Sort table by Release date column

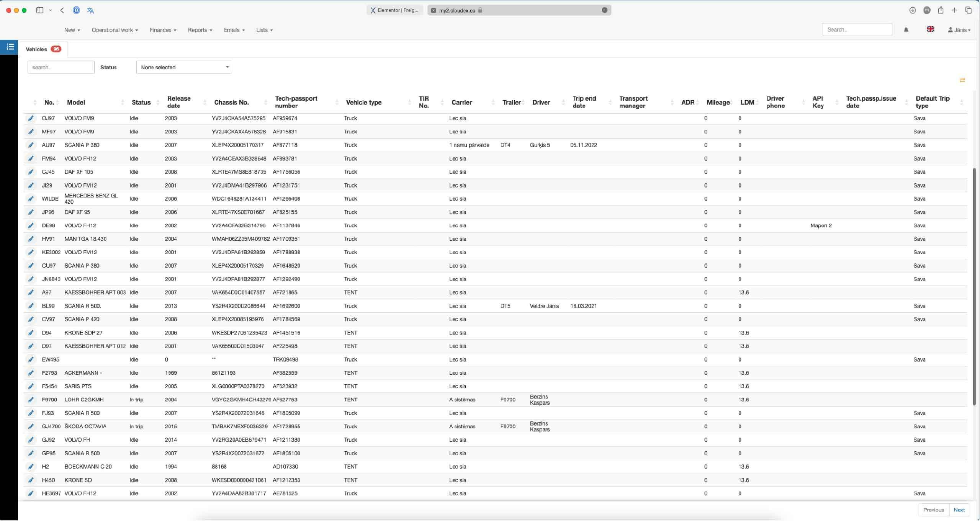pos(179,102)
